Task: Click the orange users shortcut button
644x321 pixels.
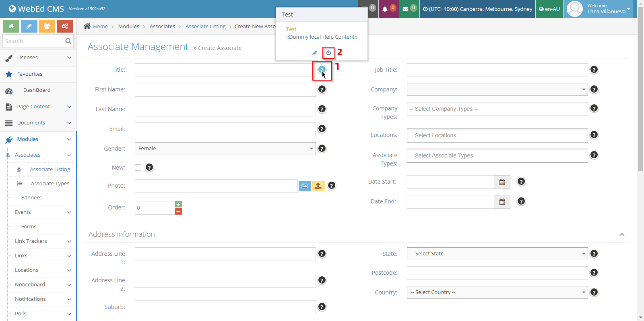Action: coord(47,26)
